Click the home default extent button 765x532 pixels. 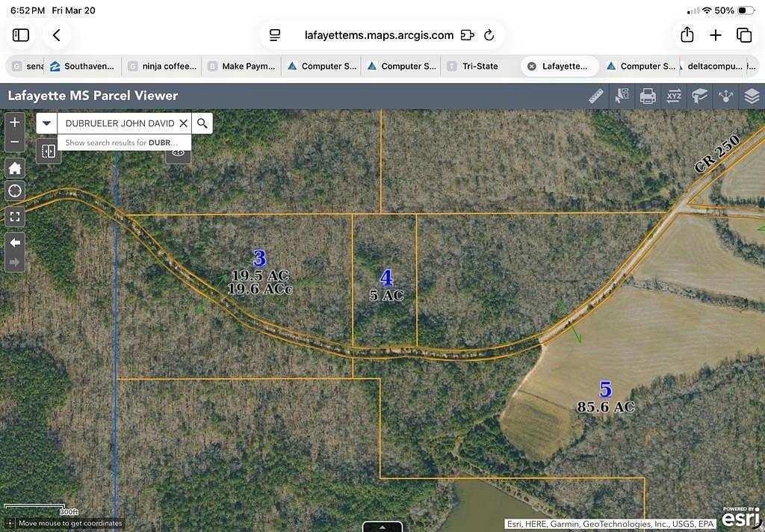15,167
